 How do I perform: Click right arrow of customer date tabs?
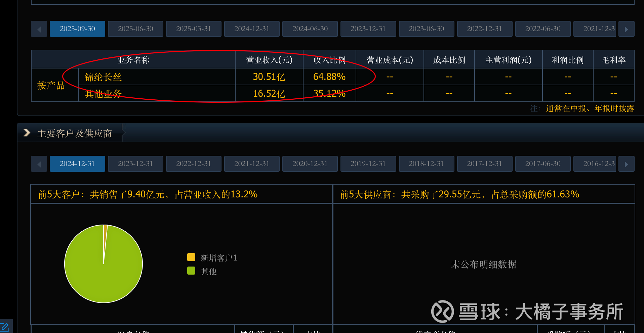626,164
